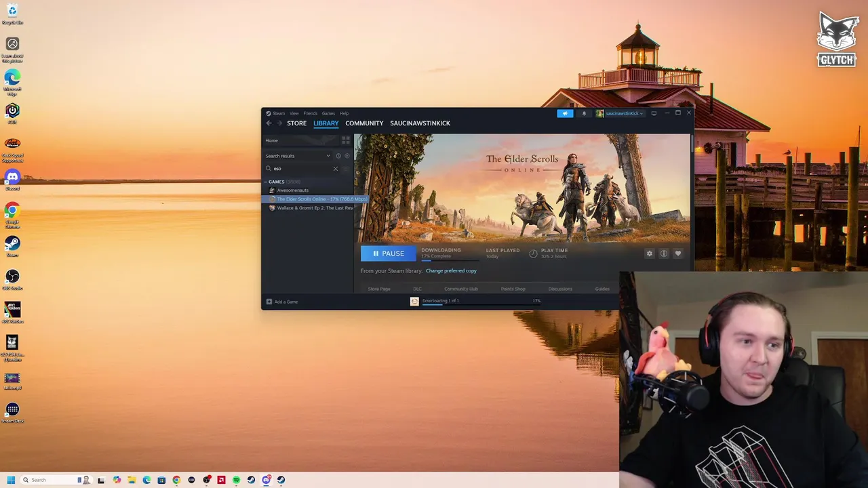The width and height of the screenshot is (868, 488).
Task: Open Points Shop tab for the game
Action: (513, 289)
